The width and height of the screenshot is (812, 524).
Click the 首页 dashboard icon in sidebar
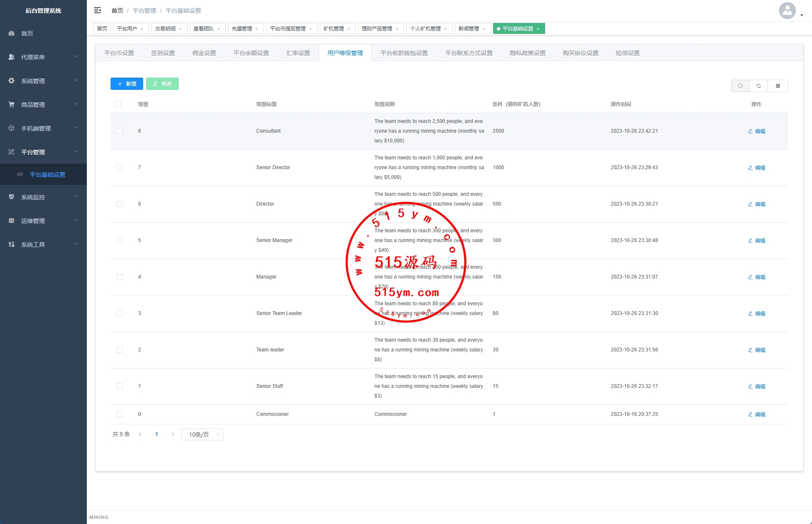point(11,33)
